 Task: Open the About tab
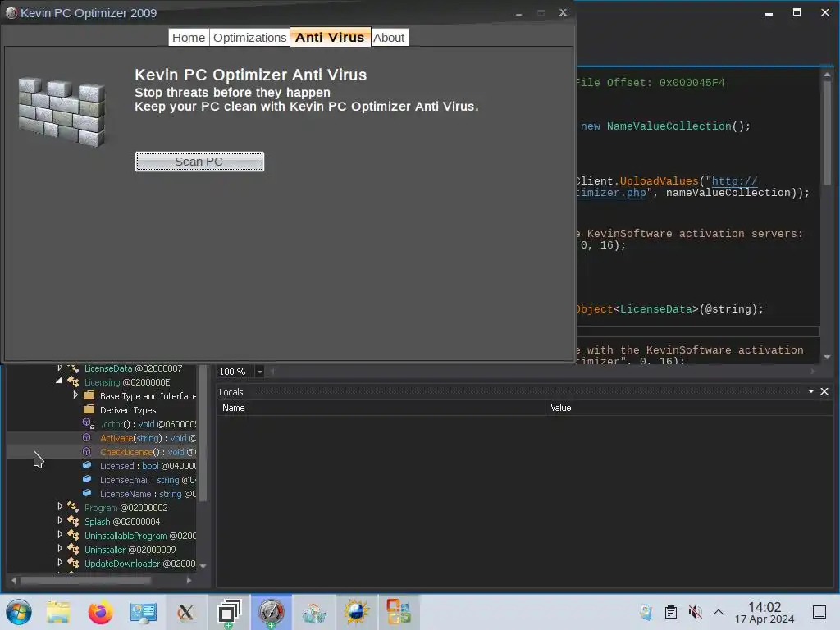pos(389,38)
